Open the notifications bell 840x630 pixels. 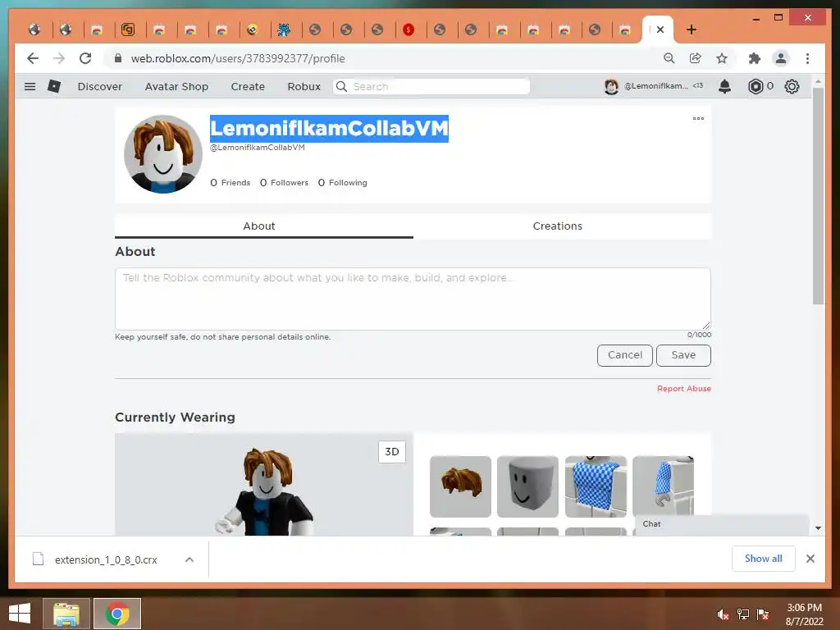tap(725, 86)
